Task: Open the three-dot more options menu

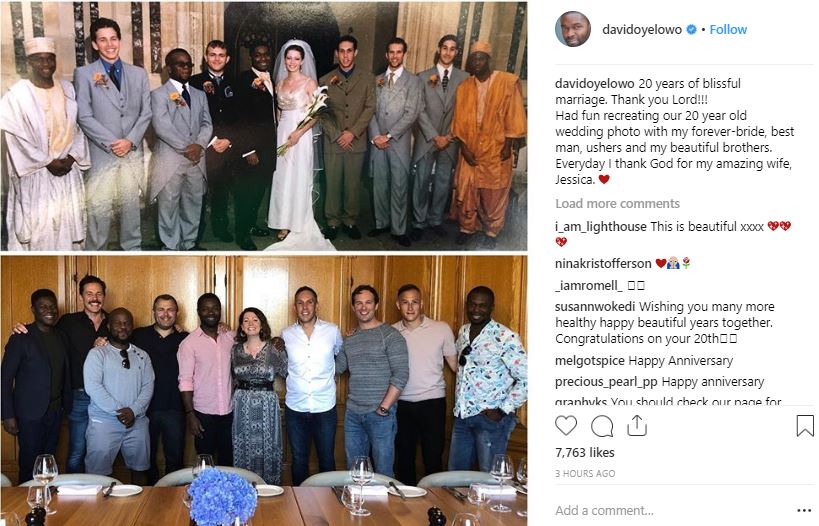Action: (x=804, y=510)
